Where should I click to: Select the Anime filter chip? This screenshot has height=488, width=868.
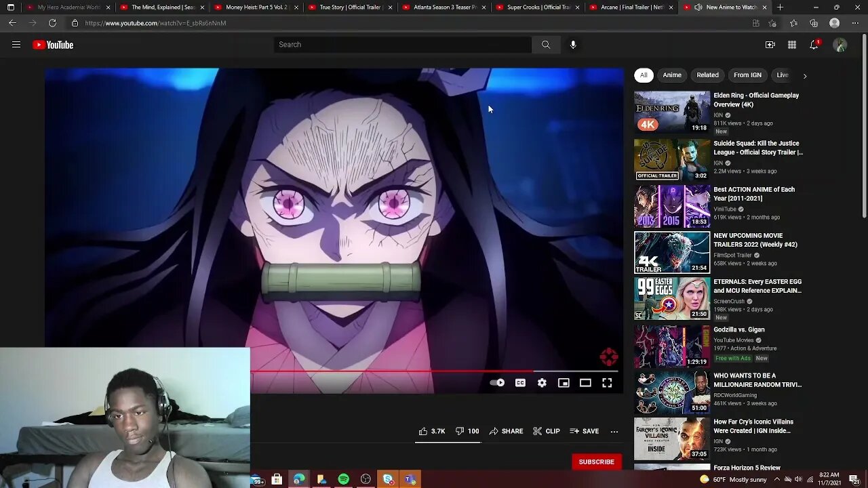(x=672, y=75)
